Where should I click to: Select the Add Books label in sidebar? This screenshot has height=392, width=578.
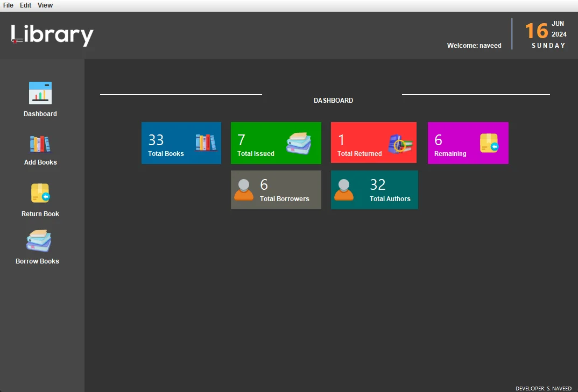pyautogui.click(x=40, y=162)
